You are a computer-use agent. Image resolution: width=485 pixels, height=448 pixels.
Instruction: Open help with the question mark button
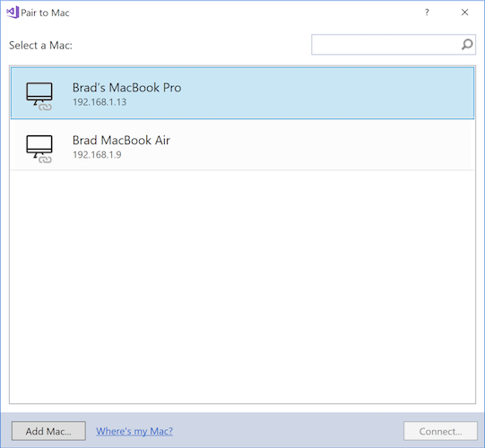pyautogui.click(x=427, y=13)
